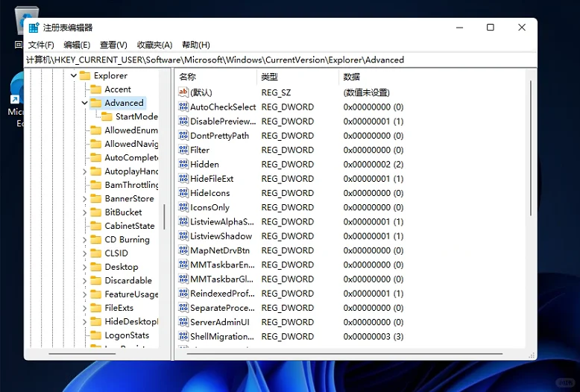Open the 查看(V) menu
The image size is (580, 392).
coord(113,45)
